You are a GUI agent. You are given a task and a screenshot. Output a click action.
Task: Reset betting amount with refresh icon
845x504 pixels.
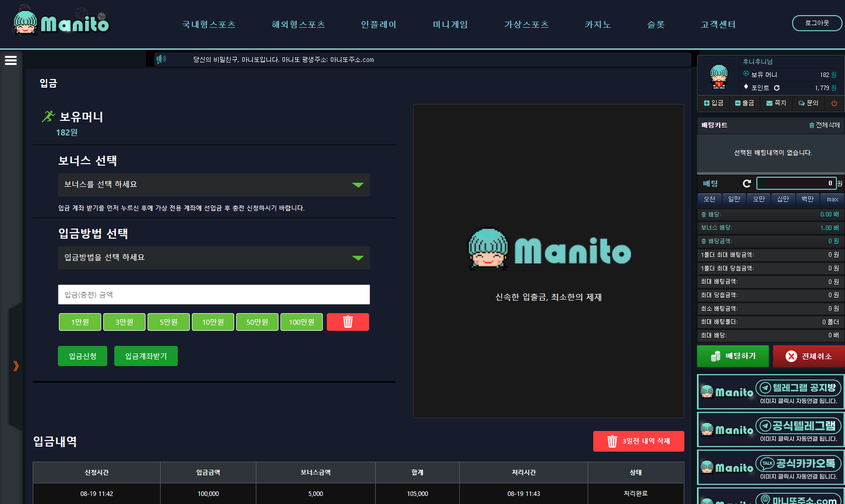[x=746, y=184]
